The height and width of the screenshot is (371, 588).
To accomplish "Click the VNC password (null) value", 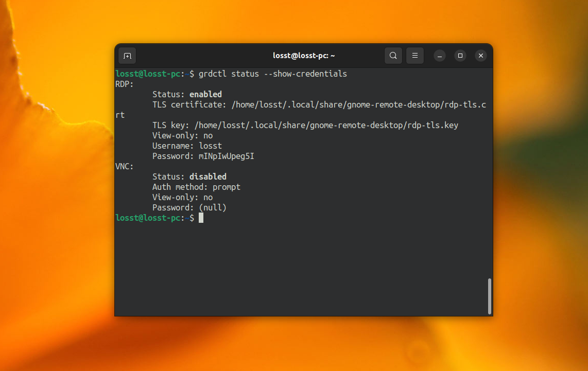I will [x=212, y=208].
